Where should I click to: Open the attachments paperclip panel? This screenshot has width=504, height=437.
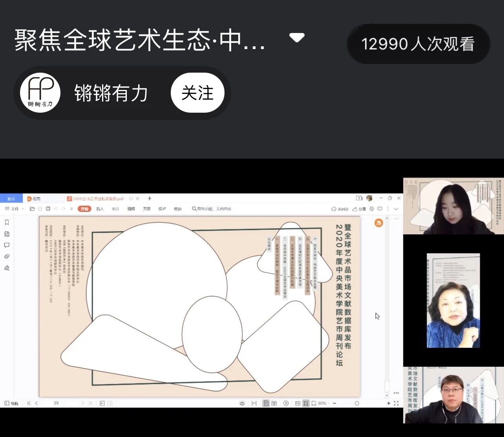pos(7,256)
